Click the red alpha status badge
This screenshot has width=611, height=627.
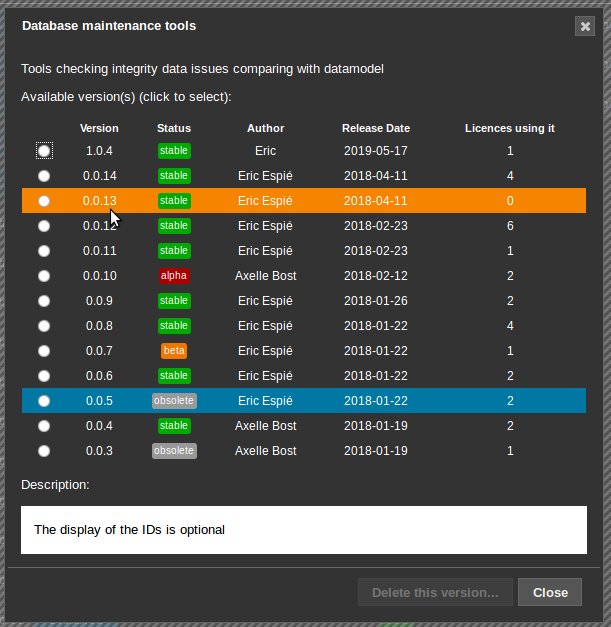[x=174, y=276]
